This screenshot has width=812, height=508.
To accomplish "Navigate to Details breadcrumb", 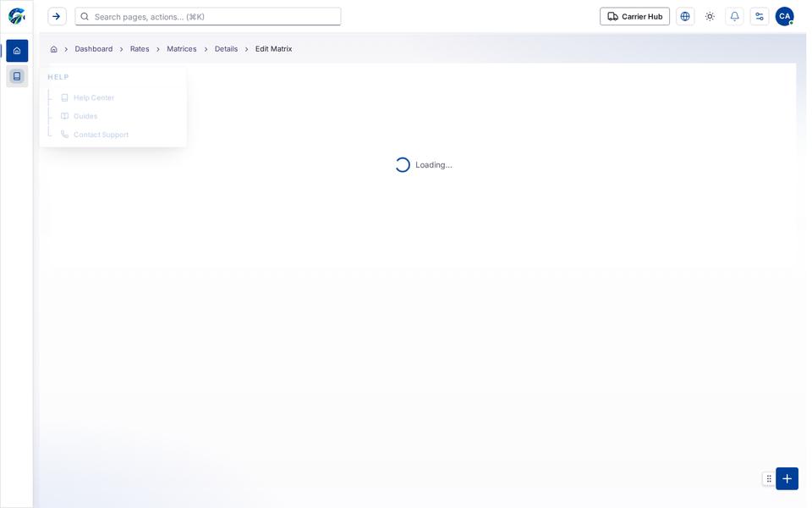I will (x=227, y=49).
